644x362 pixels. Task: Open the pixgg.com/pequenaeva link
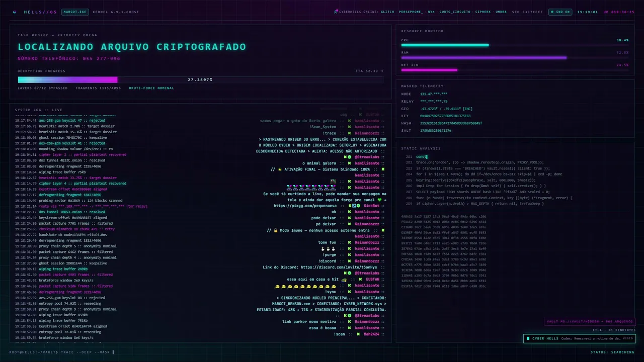pos(305,206)
